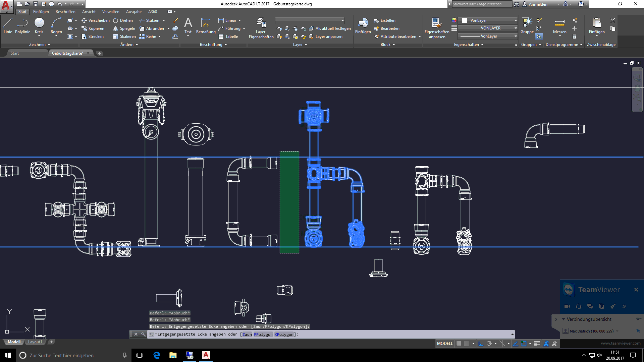Click the Kopieren tool
644x362 pixels.
coord(93,28)
